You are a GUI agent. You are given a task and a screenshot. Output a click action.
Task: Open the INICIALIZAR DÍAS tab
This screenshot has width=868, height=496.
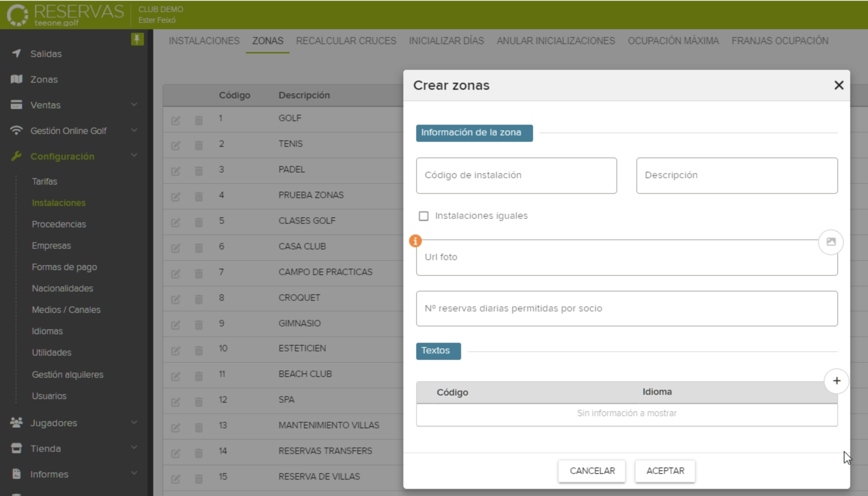pos(446,41)
